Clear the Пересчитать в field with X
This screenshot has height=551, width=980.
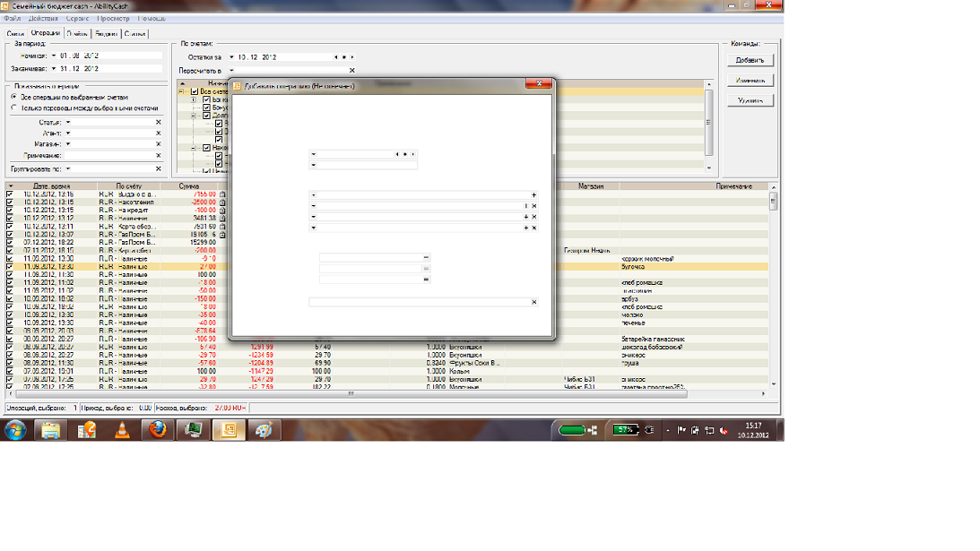pyautogui.click(x=351, y=70)
